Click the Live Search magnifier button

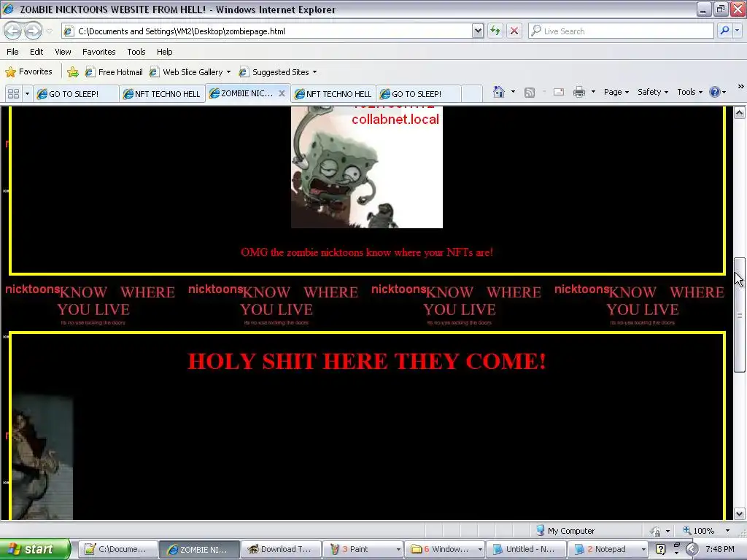[724, 31]
